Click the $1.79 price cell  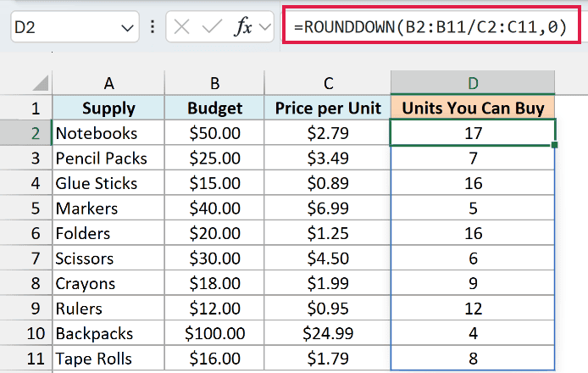tap(328, 359)
